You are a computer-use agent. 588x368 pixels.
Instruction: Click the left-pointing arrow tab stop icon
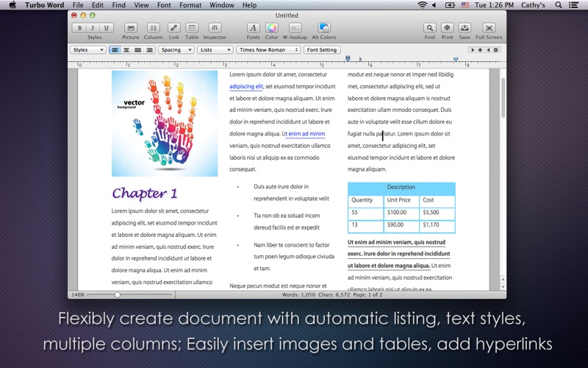pos(488,50)
